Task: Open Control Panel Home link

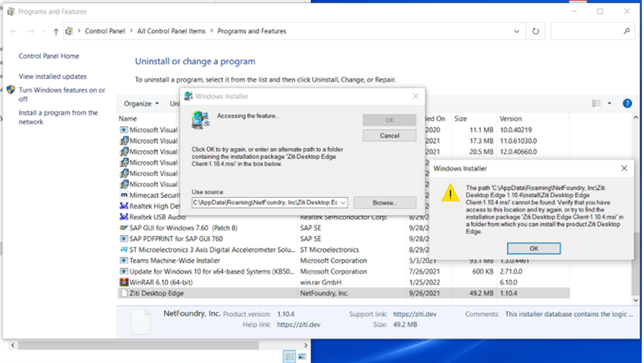Action: (x=49, y=56)
